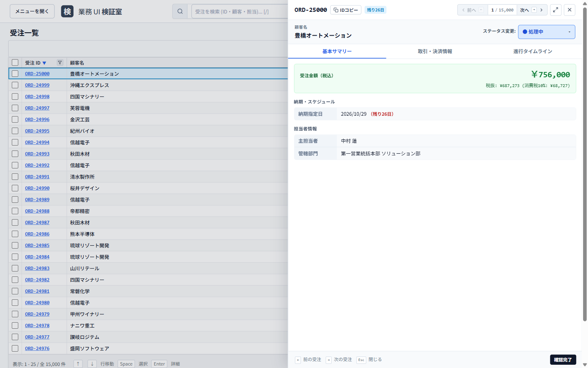Switch to 取引・決済情報 tab
Image resolution: width=588 pixels, height=368 pixels.
coord(435,52)
